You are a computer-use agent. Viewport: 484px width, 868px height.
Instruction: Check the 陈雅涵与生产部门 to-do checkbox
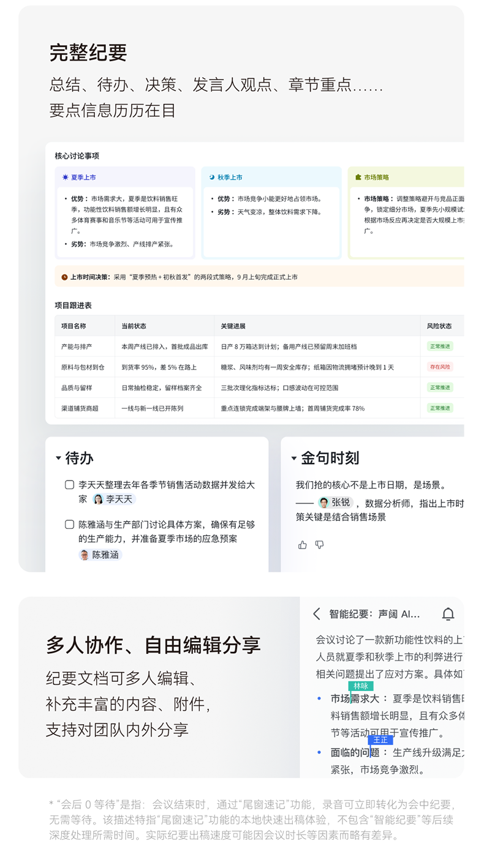coord(70,525)
